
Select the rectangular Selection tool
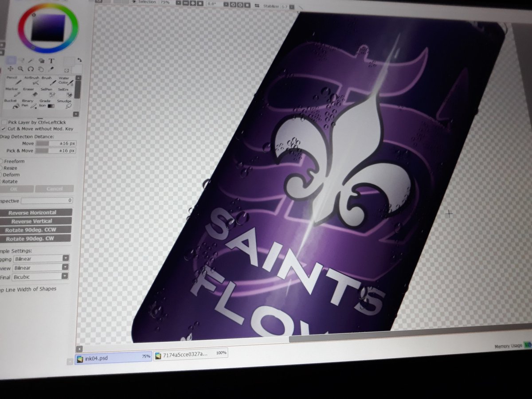pyautogui.click(x=11, y=60)
